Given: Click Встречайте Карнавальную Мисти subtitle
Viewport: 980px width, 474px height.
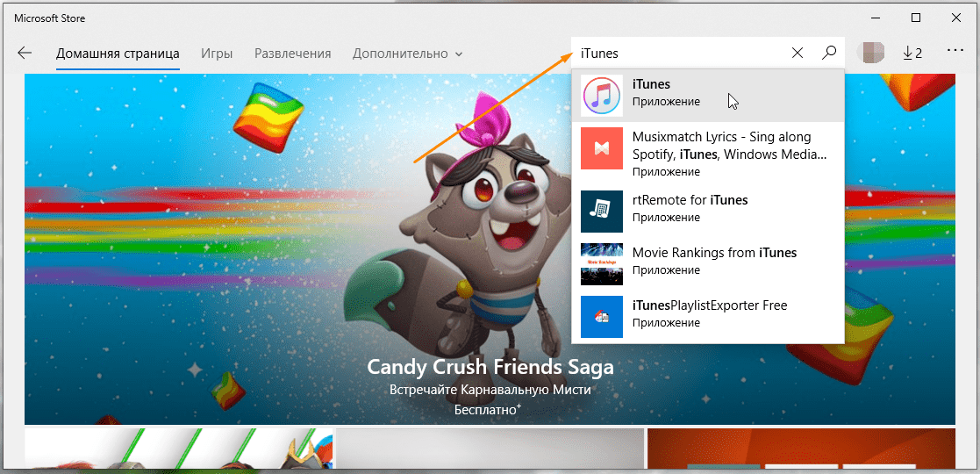Looking at the screenshot, I should pyautogui.click(x=490, y=390).
